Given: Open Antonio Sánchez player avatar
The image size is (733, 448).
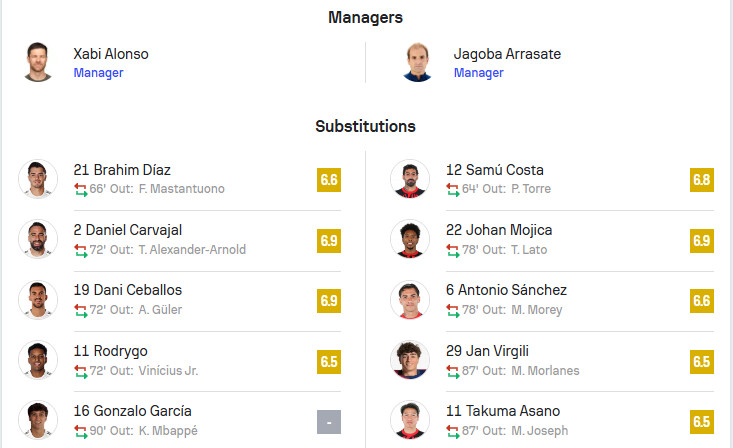Looking at the screenshot, I should pos(410,299).
